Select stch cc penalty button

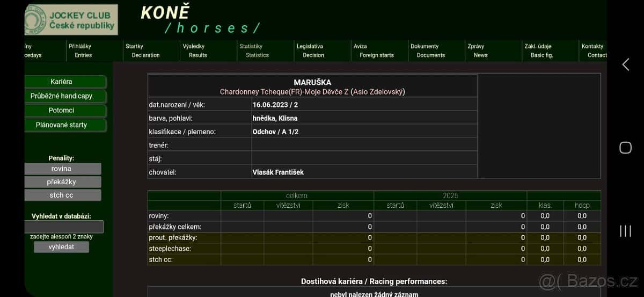(62, 195)
